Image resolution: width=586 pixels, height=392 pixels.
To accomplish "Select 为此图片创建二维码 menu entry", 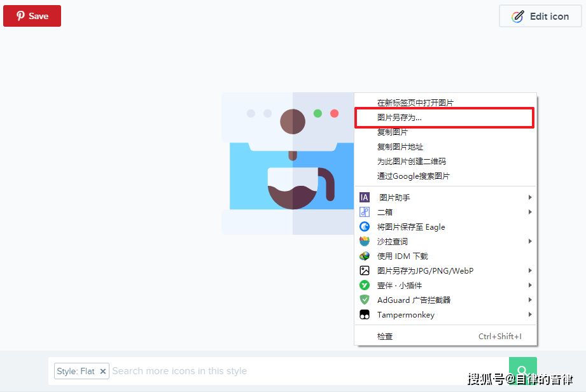I will [x=445, y=162].
